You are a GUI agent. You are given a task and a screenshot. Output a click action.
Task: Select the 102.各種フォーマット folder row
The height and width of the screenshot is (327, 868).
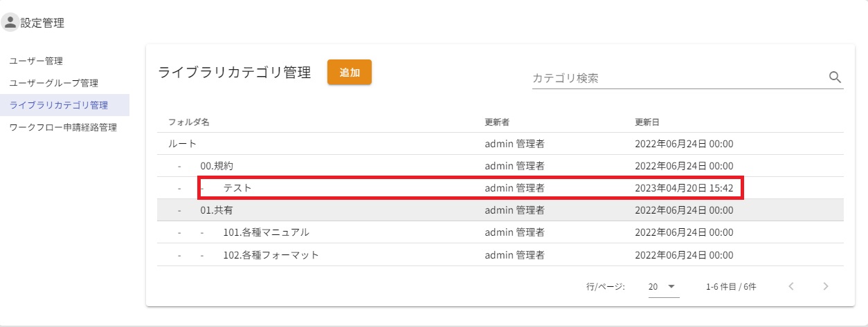271,254
